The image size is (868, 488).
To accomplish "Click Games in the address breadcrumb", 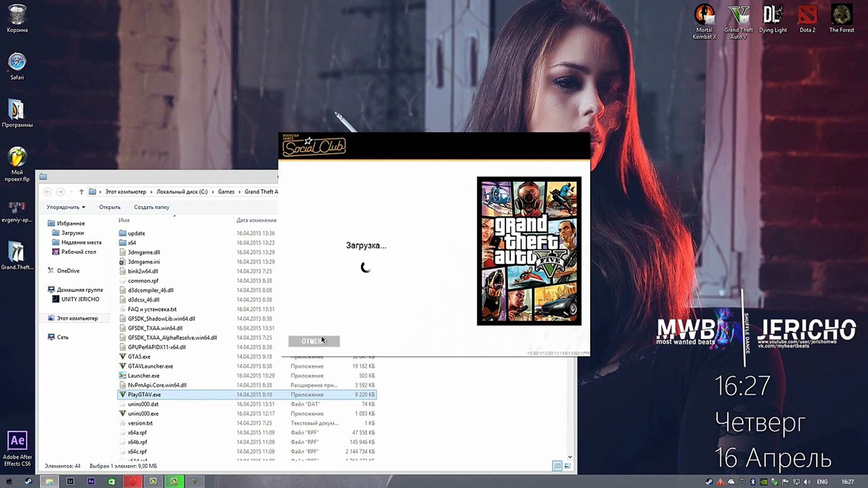I will coord(226,192).
